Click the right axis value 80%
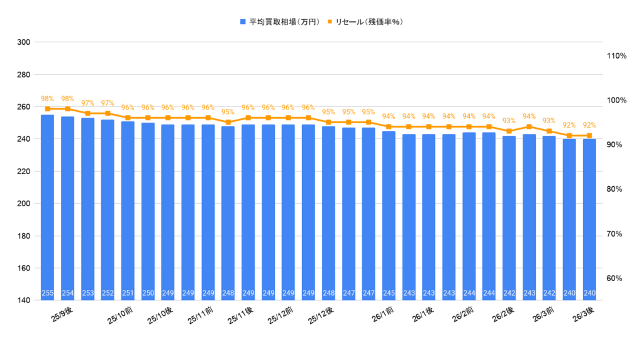Image resolution: width=644 pixels, height=339 pixels. [x=615, y=189]
